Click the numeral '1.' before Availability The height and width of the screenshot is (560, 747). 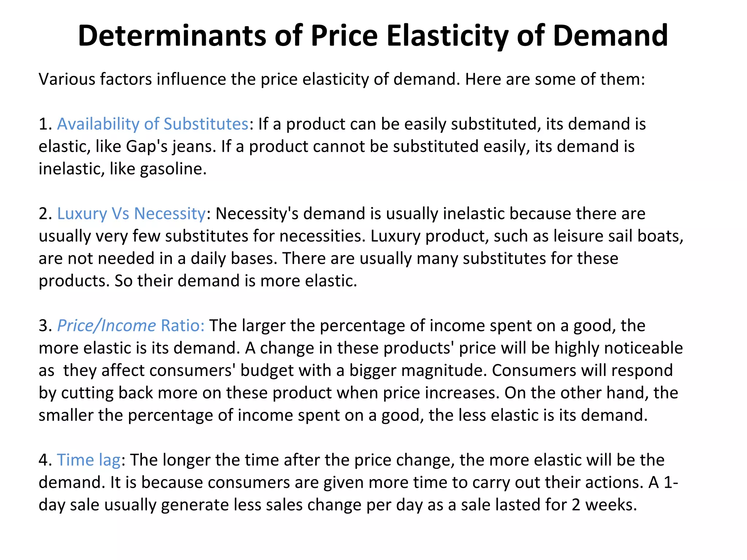tap(46, 124)
